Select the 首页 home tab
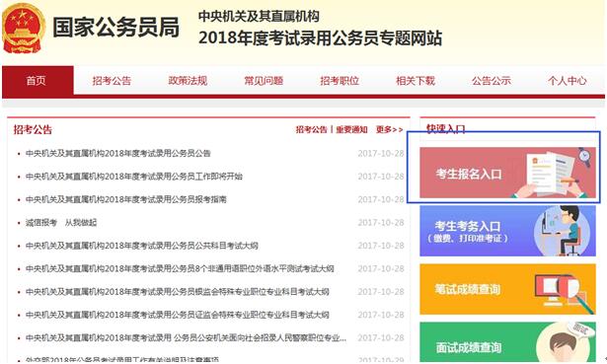The width and height of the screenshot is (607, 364). (x=38, y=81)
